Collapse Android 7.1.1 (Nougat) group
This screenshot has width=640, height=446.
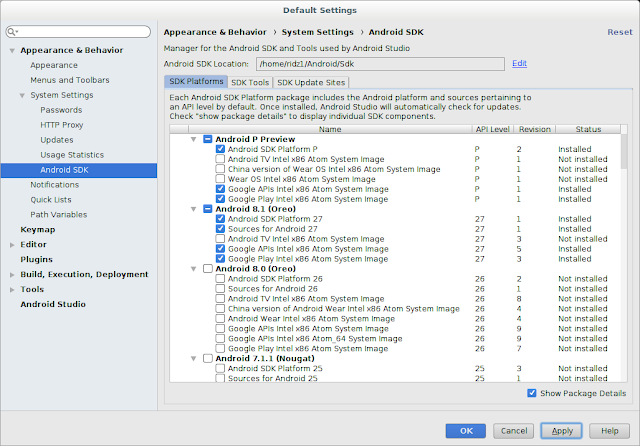pyautogui.click(x=194, y=359)
